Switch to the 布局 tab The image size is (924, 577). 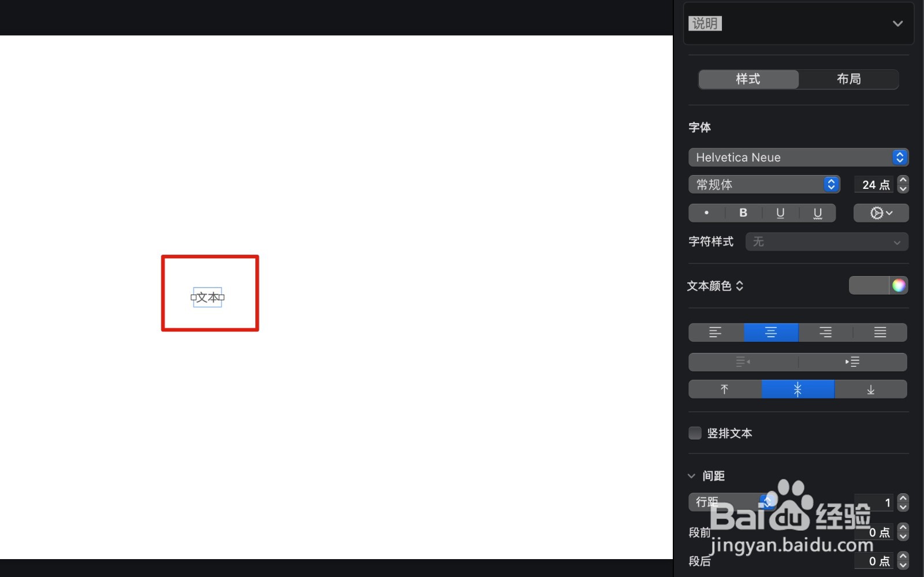coord(849,79)
